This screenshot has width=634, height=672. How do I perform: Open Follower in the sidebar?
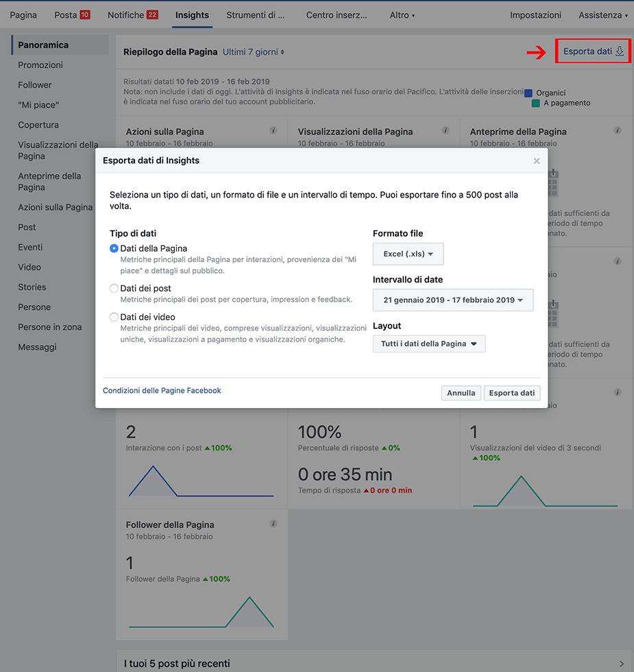pos(35,85)
